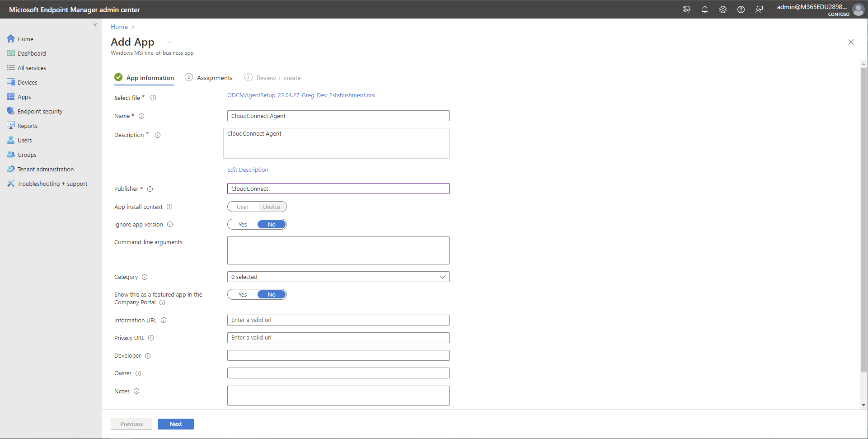This screenshot has height=439, width=868.
Task: Open the directory and subscription filter icon
Action: coord(686,9)
